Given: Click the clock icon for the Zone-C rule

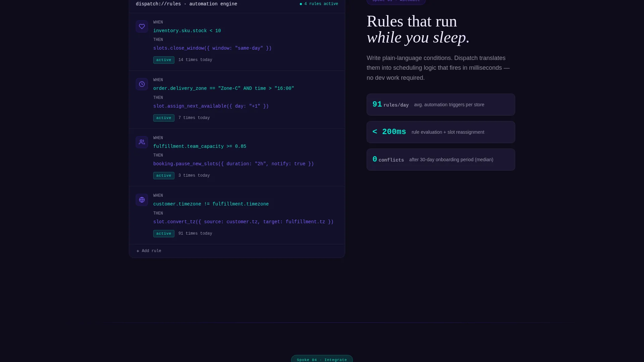Looking at the screenshot, I should click(x=142, y=84).
